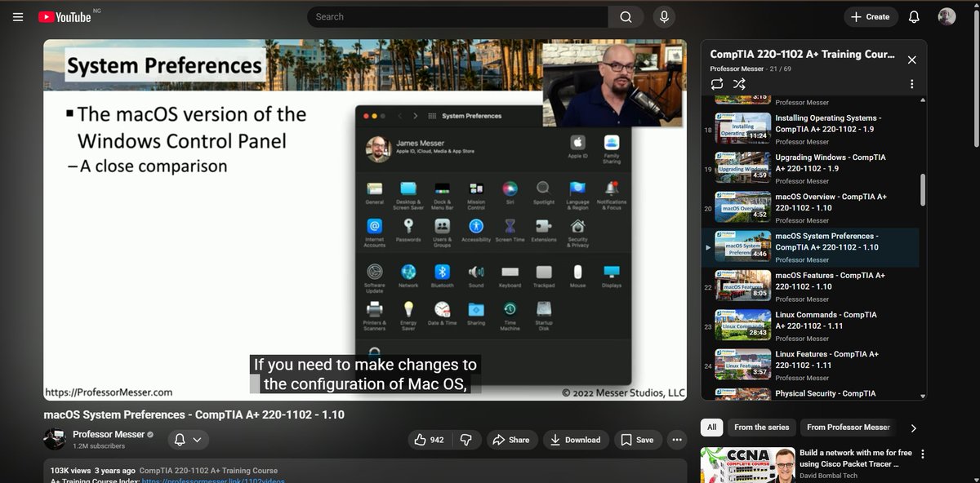Open more actions ellipsis below video
980x483 pixels.
[677, 440]
